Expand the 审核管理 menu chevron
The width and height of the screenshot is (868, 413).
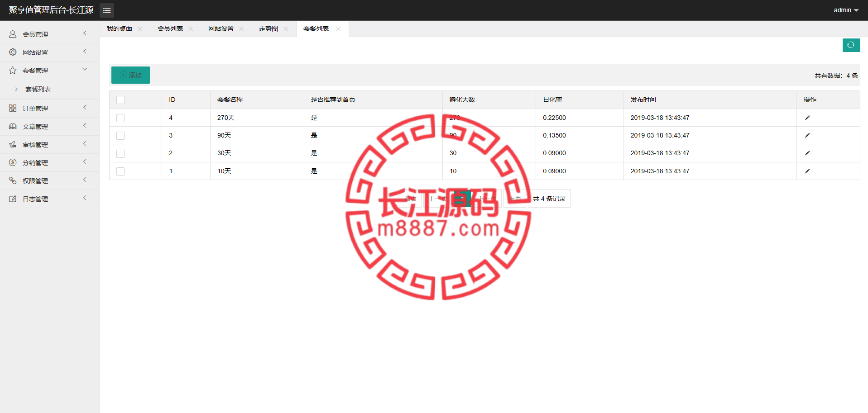85,144
